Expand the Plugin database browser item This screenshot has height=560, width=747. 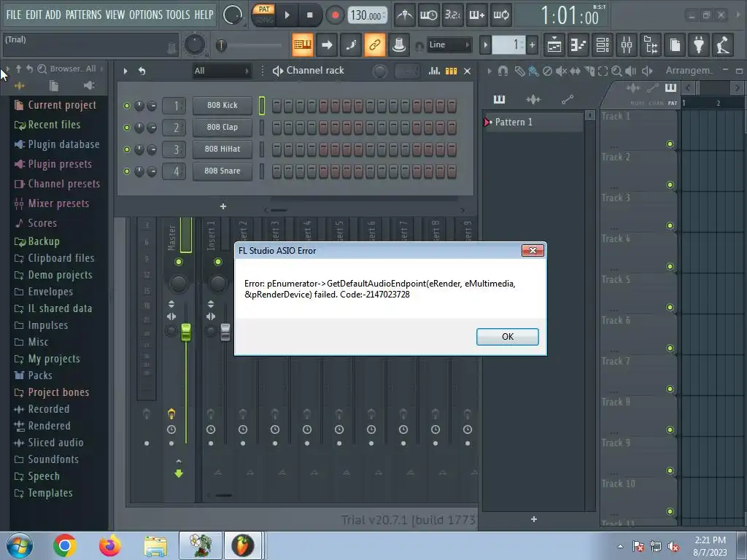tap(57, 144)
